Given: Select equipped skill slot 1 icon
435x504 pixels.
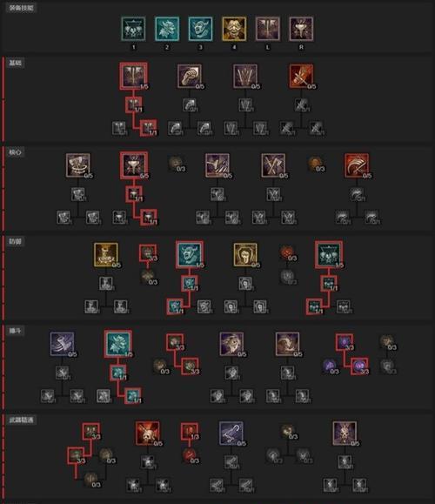Looking at the screenshot, I should coord(133,29).
